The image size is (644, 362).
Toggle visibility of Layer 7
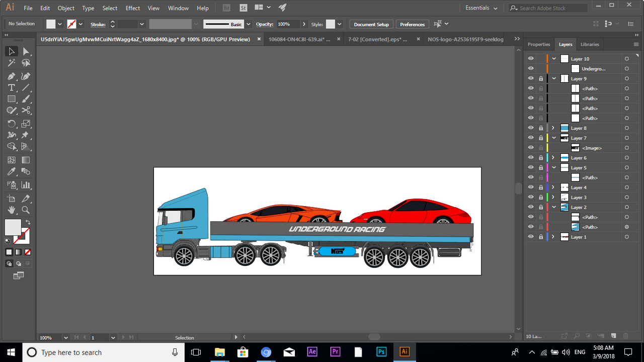(530, 138)
